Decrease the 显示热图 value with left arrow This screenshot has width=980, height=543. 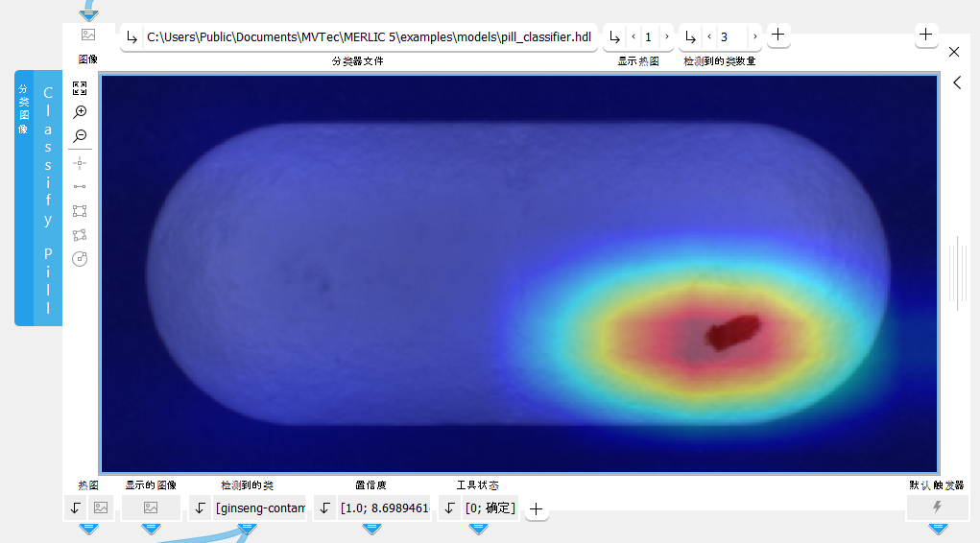pos(633,37)
